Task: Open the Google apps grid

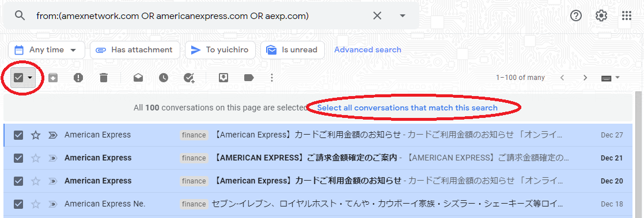Action: click(627, 16)
